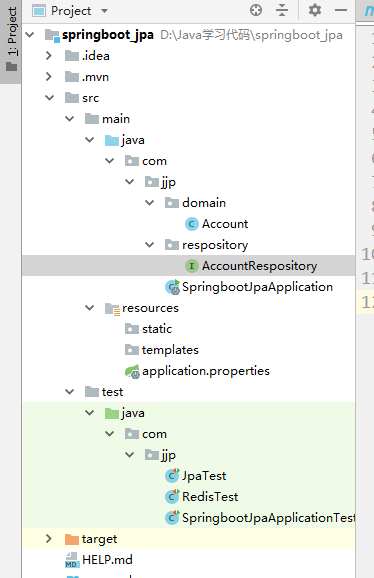Select the .mvn folder label
The height and width of the screenshot is (578, 374).
pyautogui.click(x=95, y=77)
